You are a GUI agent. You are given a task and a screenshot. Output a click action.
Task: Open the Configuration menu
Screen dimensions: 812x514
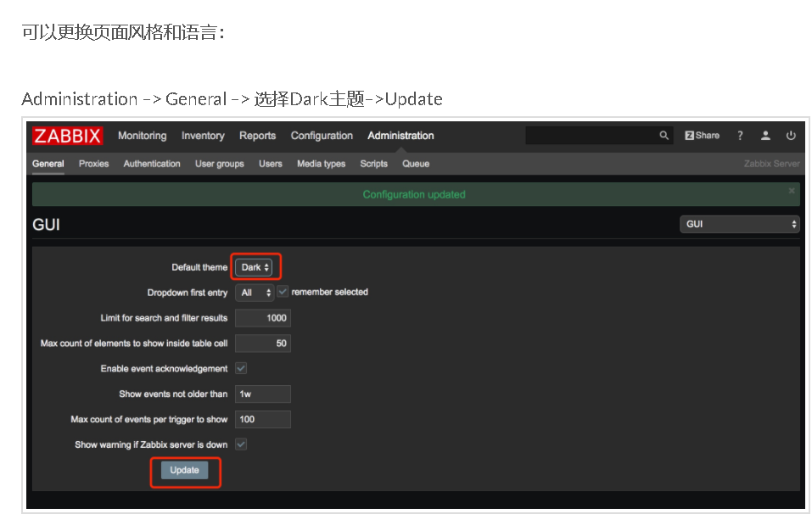(x=322, y=136)
